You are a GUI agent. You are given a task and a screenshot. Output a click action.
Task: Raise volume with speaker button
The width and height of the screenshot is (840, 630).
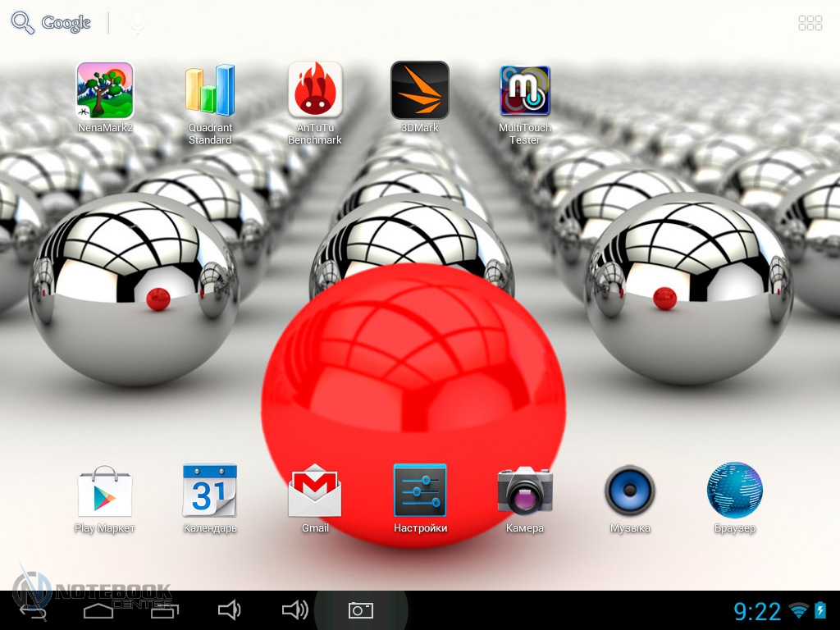(294, 610)
